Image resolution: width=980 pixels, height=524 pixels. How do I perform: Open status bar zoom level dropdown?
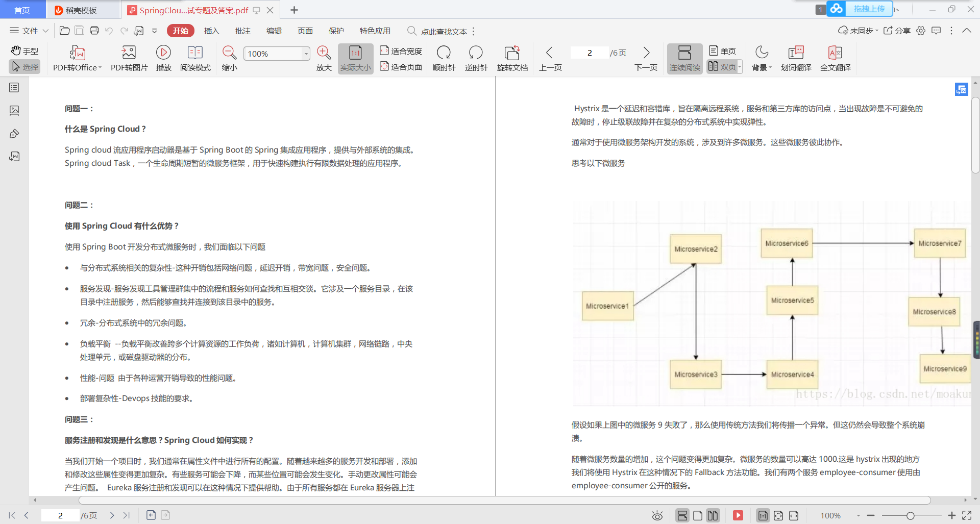tap(859, 515)
